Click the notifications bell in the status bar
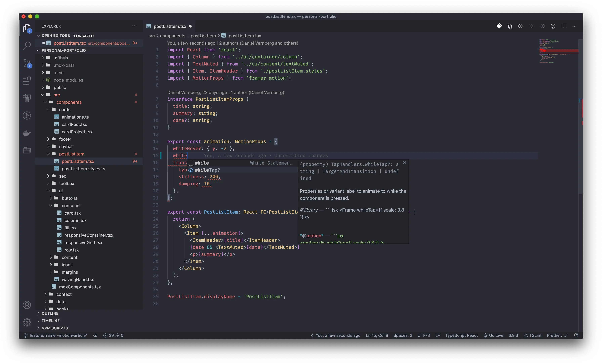Image resolution: width=602 pixels, height=364 pixels. 576,335
